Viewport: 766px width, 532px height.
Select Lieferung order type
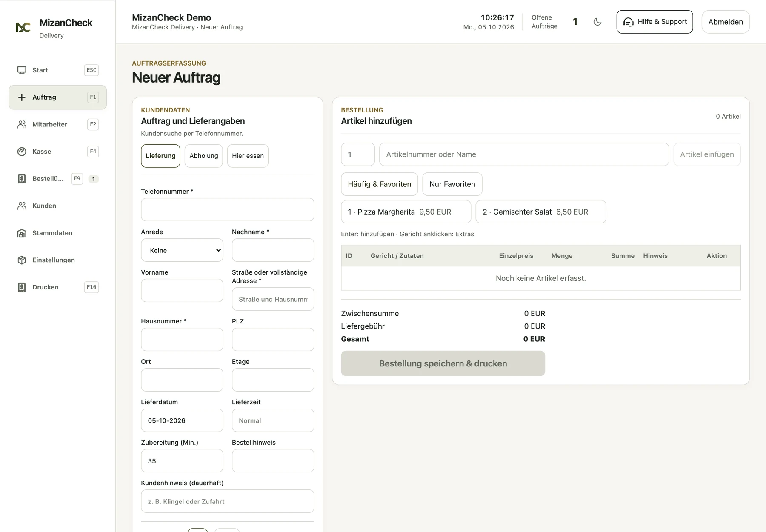160,156
